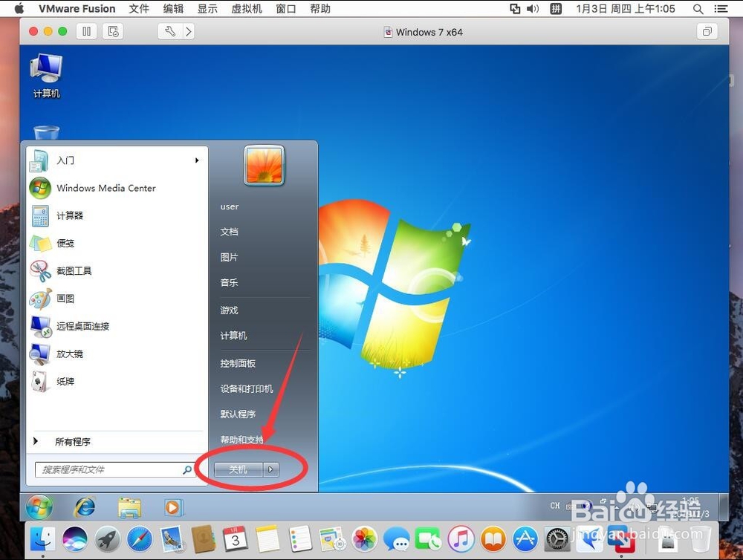Launch 截图工具 snipping tool
The width and height of the screenshot is (743, 560).
116,271
